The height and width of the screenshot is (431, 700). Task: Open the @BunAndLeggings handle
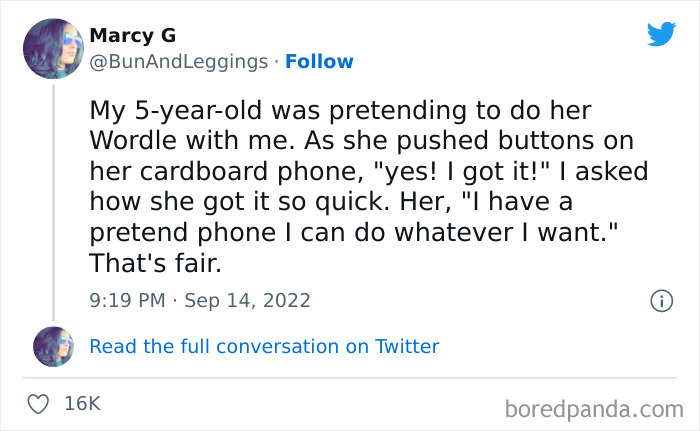[179, 61]
